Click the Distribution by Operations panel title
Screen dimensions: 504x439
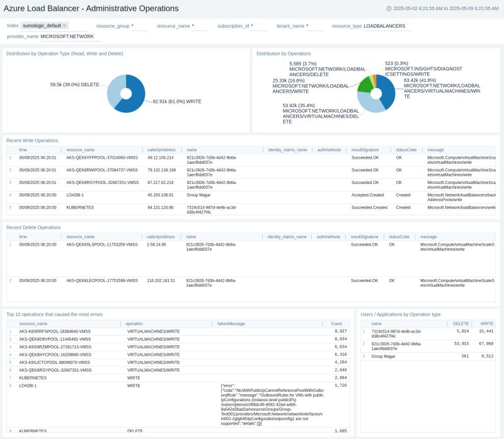(283, 53)
